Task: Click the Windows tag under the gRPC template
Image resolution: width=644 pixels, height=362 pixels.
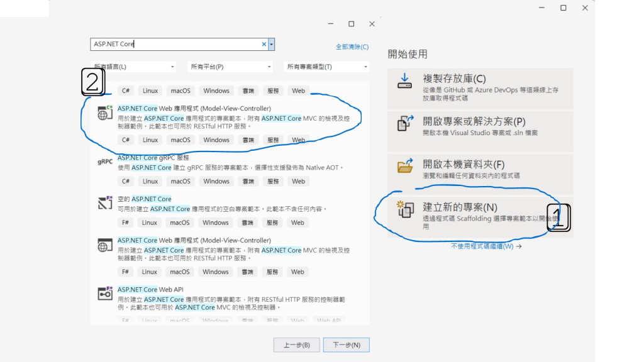Action: (216, 181)
